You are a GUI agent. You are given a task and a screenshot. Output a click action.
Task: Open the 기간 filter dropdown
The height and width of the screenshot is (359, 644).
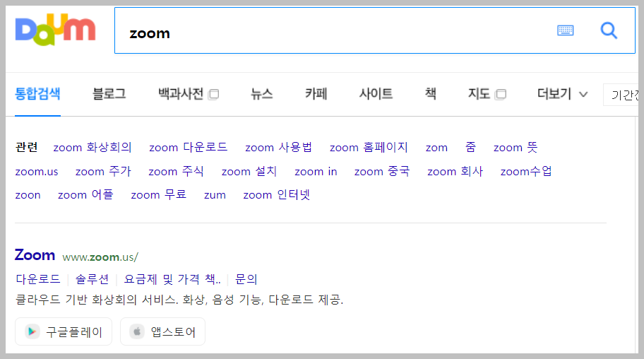621,95
